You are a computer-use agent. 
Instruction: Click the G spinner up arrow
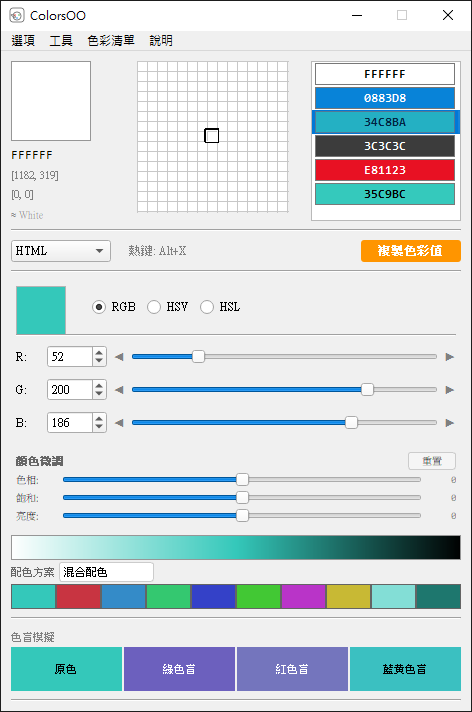(99, 385)
